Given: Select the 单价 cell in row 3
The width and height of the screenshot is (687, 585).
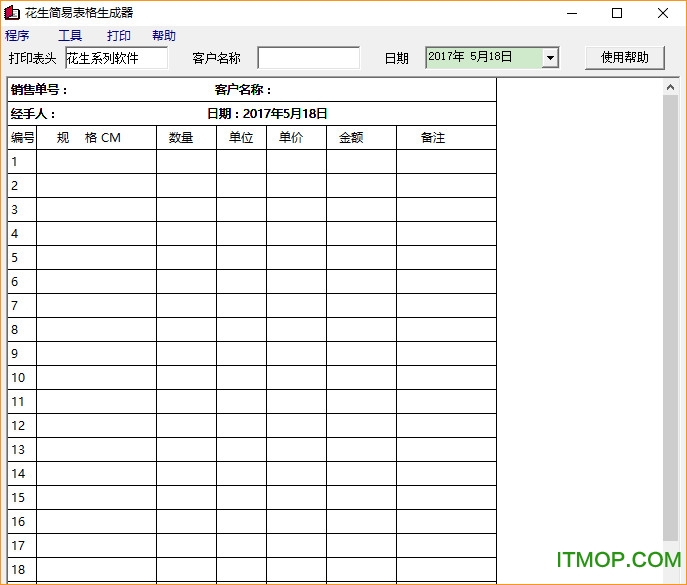Looking at the screenshot, I should [x=296, y=210].
